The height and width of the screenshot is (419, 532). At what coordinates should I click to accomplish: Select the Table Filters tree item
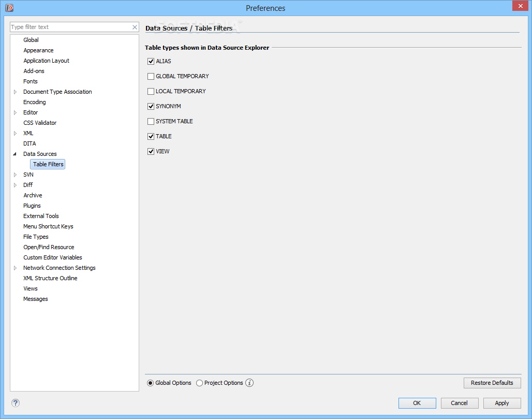(48, 164)
